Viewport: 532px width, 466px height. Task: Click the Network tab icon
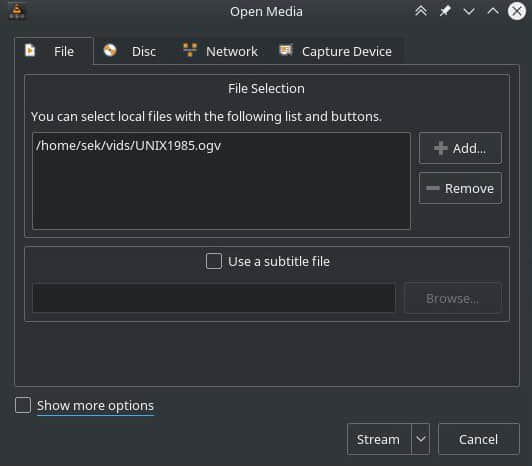(190, 50)
